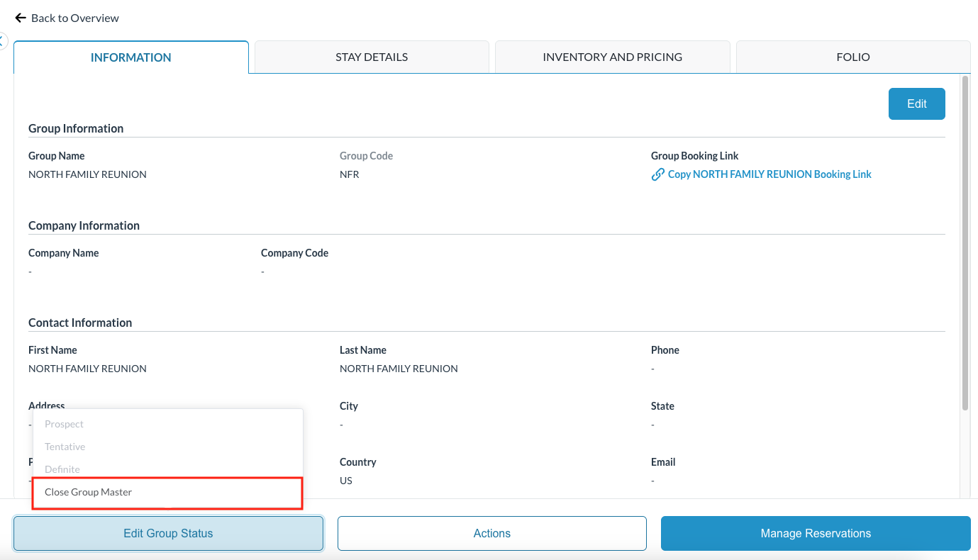Image resolution: width=978 pixels, height=560 pixels.
Task: Switch to the Folio tab
Action: 852,57
